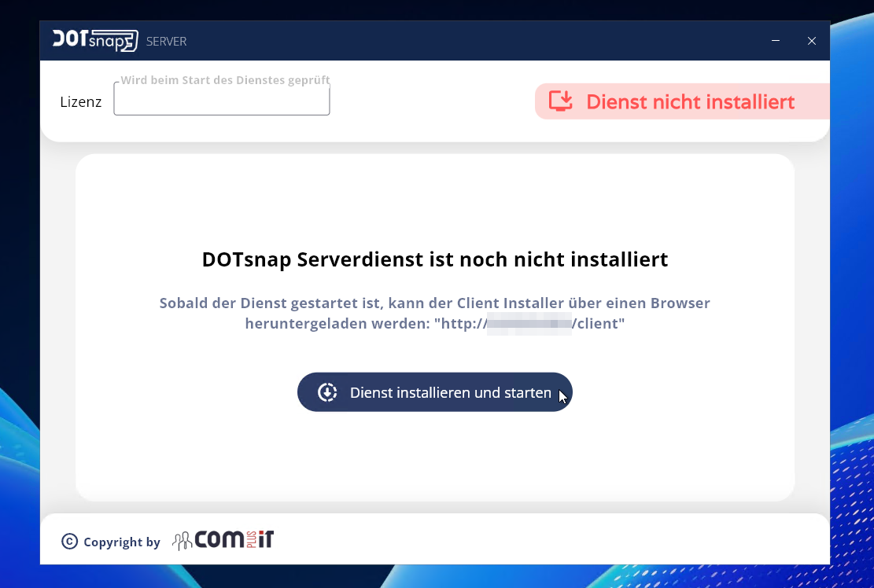Click the circular download icon in install button
The height and width of the screenshot is (588, 874).
coord(327,392)
